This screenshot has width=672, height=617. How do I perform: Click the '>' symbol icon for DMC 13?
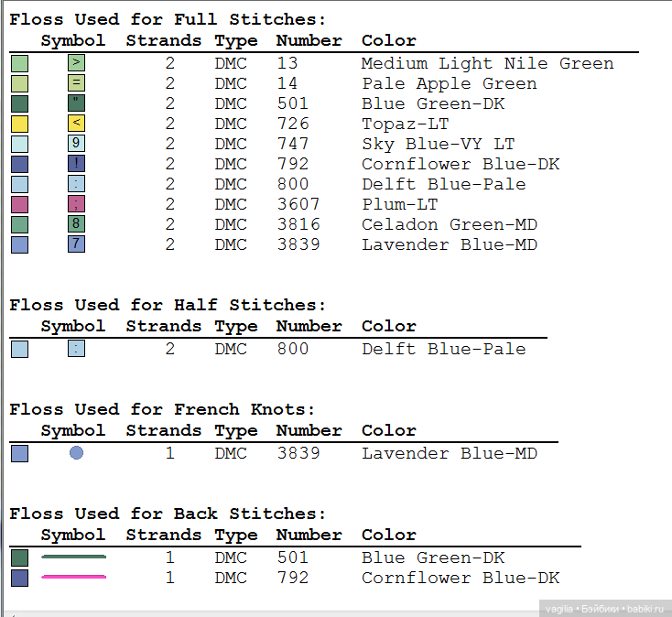pyautogui.click(x=76, y=63)
